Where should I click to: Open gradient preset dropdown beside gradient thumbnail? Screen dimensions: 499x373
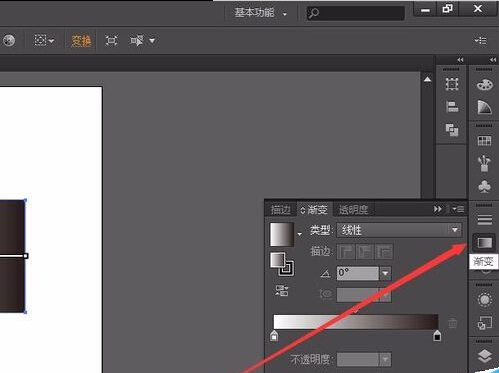299,234
